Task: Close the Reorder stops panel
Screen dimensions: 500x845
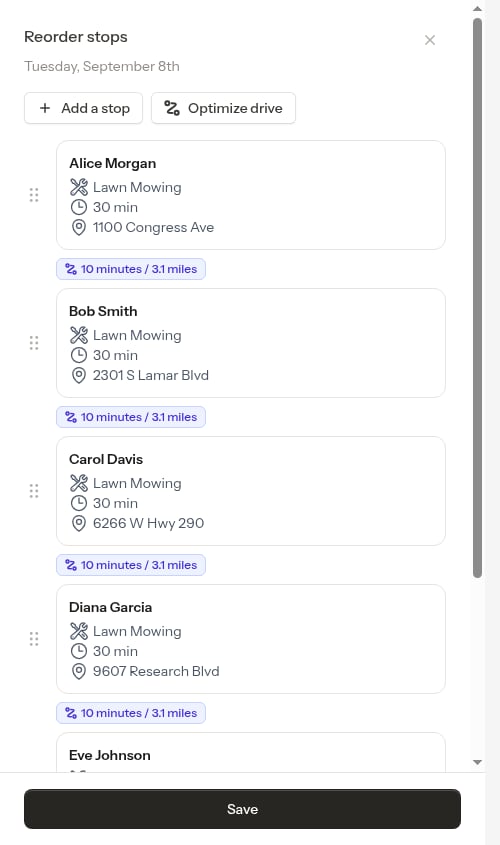Action: point(430,40)
